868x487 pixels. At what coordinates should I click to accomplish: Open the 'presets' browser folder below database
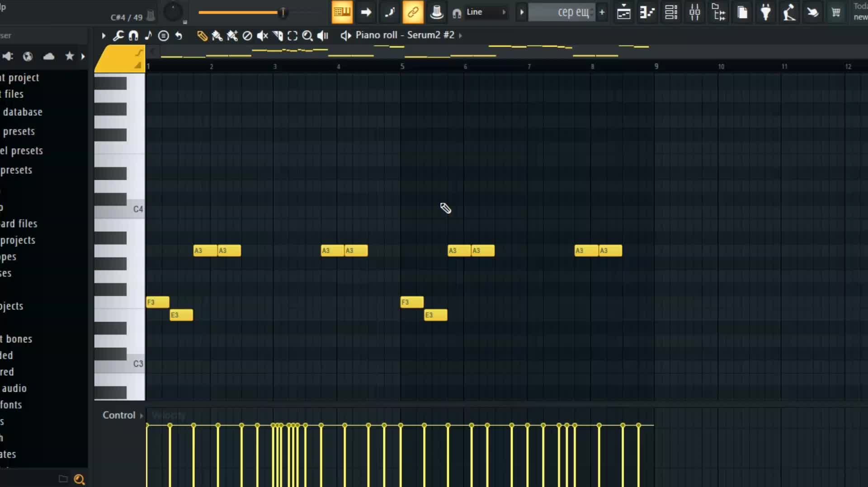point(19,131)
